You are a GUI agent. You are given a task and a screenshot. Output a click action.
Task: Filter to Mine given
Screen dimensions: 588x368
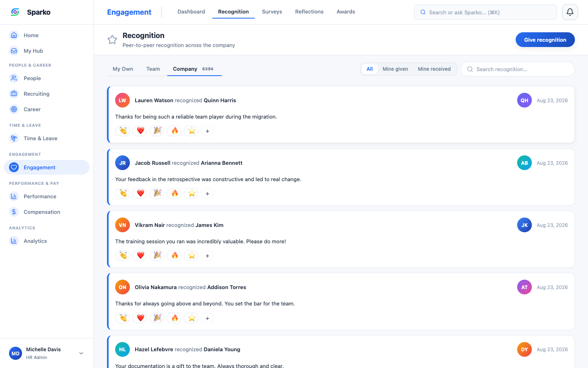point(395,69)
